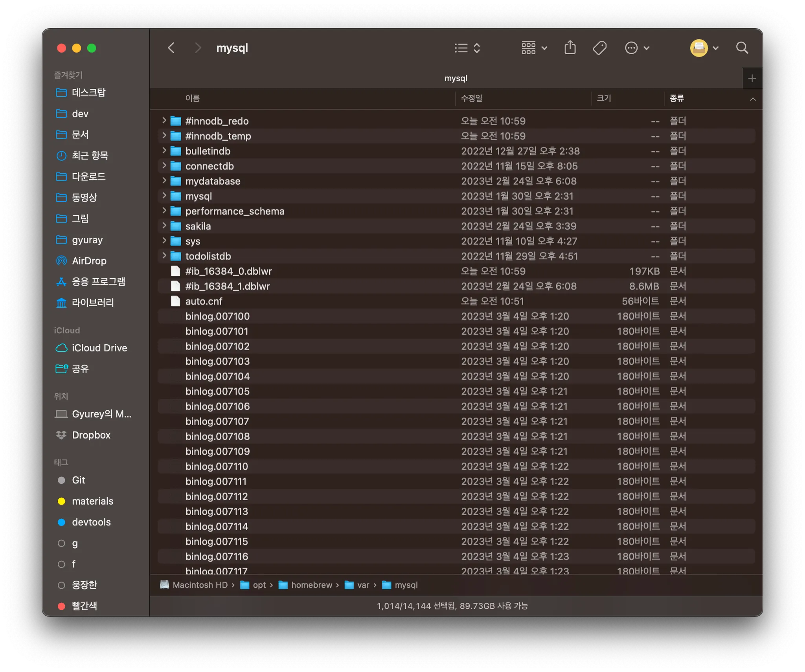Expand the bulletindb folder
The height and width of the screenshot is (672, 805).
pos(164,151)
